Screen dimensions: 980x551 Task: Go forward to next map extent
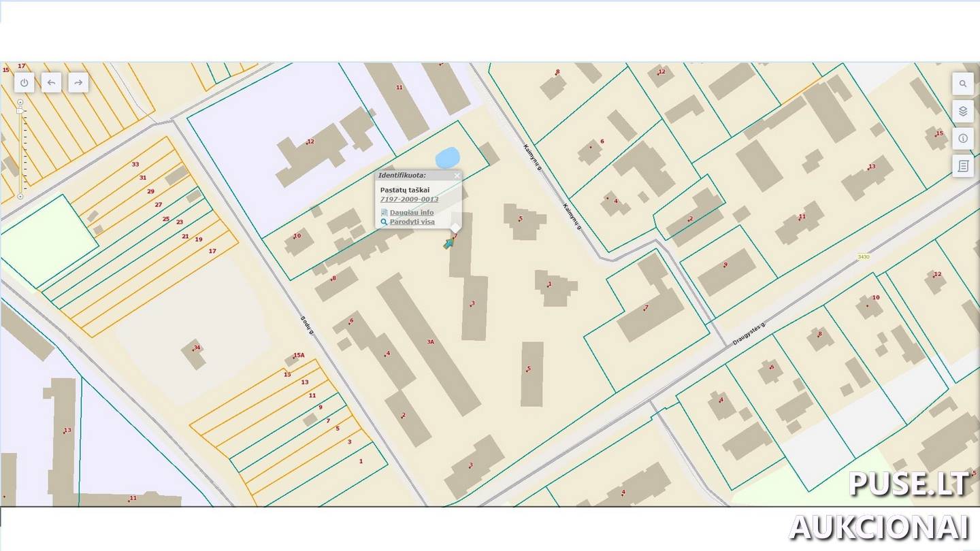pyautogui.click(x=78, y=83)
